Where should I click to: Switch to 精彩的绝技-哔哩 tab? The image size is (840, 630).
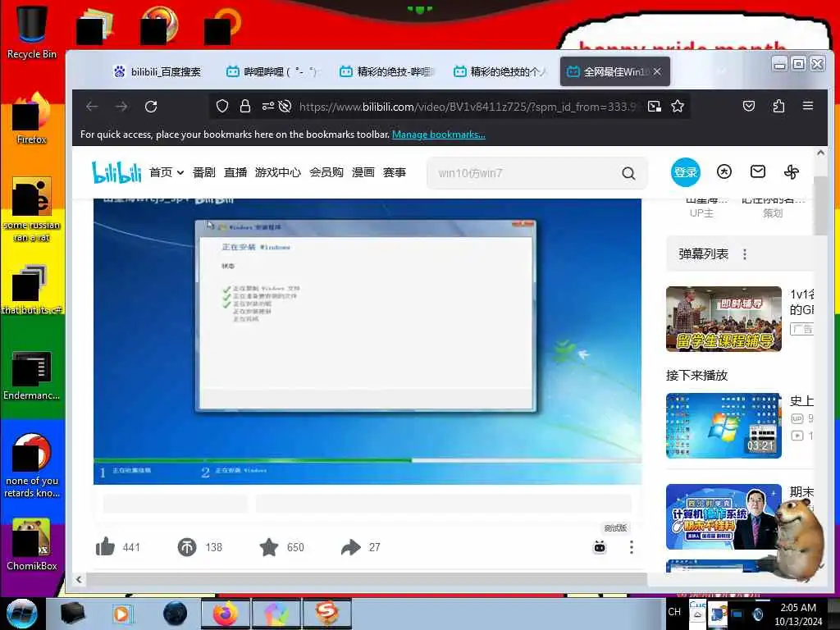click(x=386, y=72)
